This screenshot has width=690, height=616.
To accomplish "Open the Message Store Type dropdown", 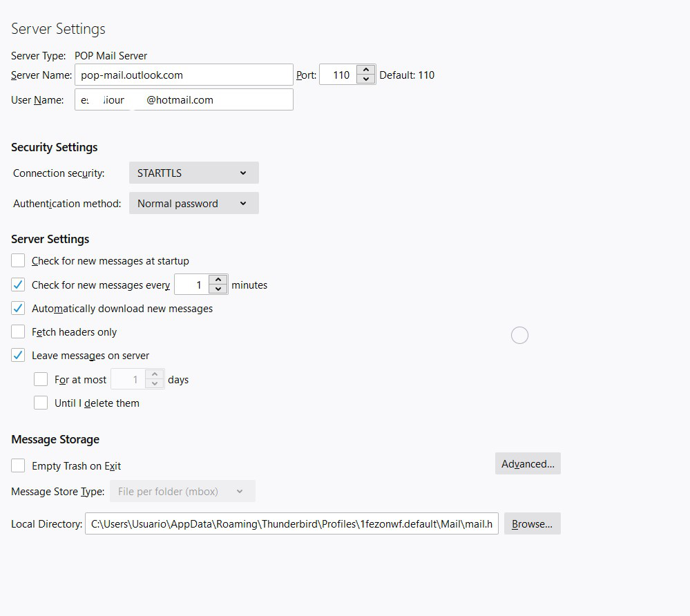I will tap(182, 492).
